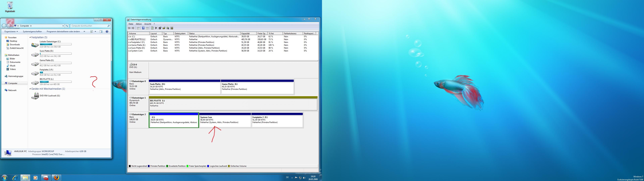This screenshot has width=644, height=181.
Task: Click the Explorer help icon
Action: click(x=107, y=32)
